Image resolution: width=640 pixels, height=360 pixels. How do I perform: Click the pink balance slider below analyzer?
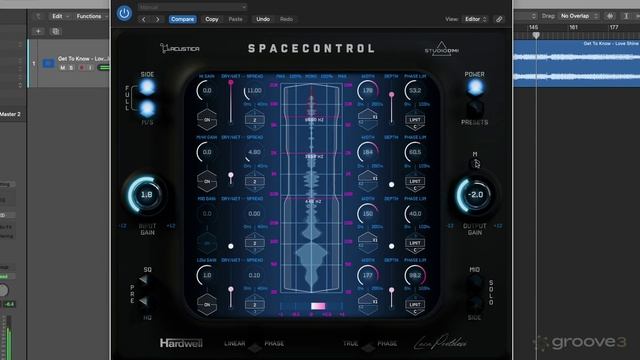click(x=318, y=306)
